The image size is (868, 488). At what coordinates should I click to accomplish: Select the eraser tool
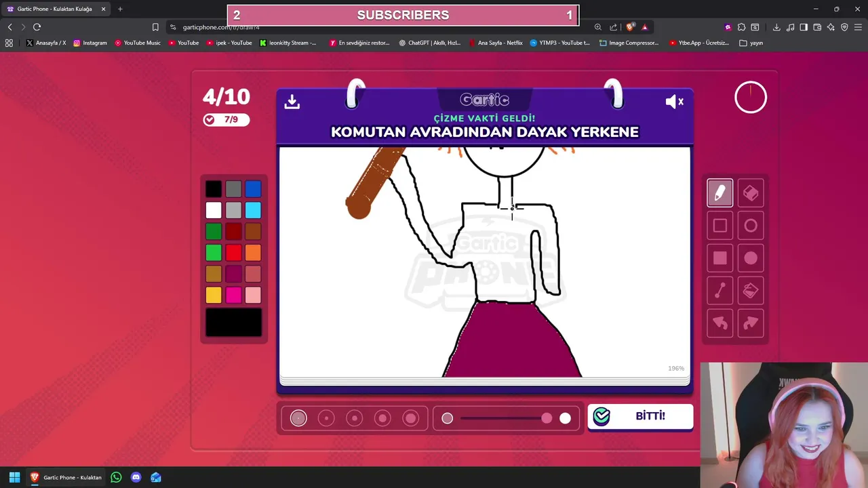pos(751,193)
